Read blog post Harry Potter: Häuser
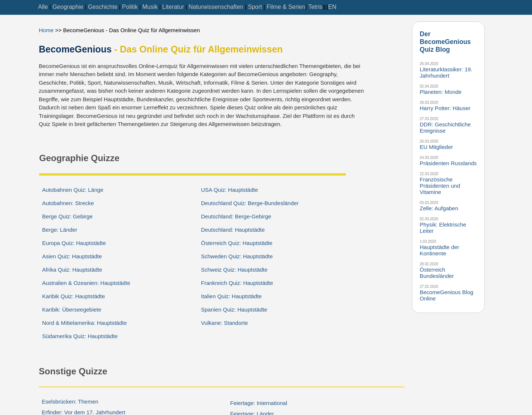This screenshot has height=415, width=532. pyautogui.click(x=445, y=108)
